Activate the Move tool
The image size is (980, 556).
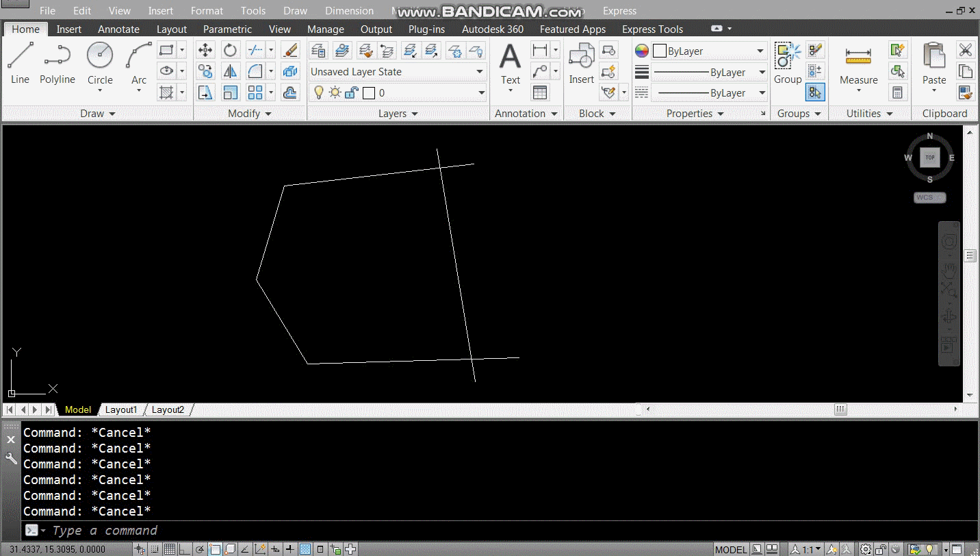click(205, 50)
